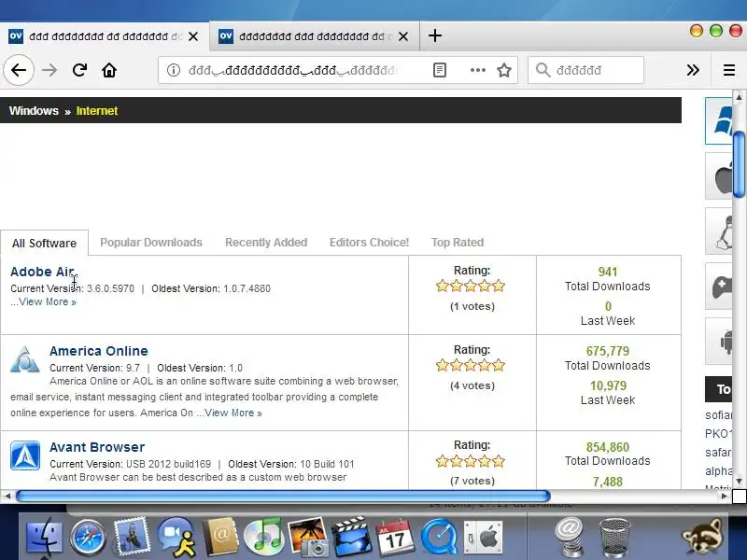This screenshot has height=560, width=747.
Task: Toggle reader view in the address bar
Action: (x=440, y=71)
